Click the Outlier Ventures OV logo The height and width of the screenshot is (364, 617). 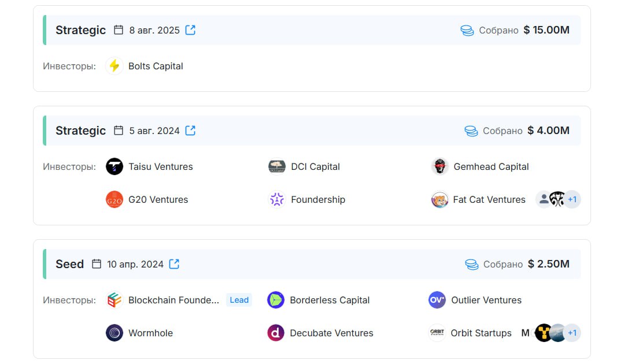pyautogui.click(x=437, y=300)
